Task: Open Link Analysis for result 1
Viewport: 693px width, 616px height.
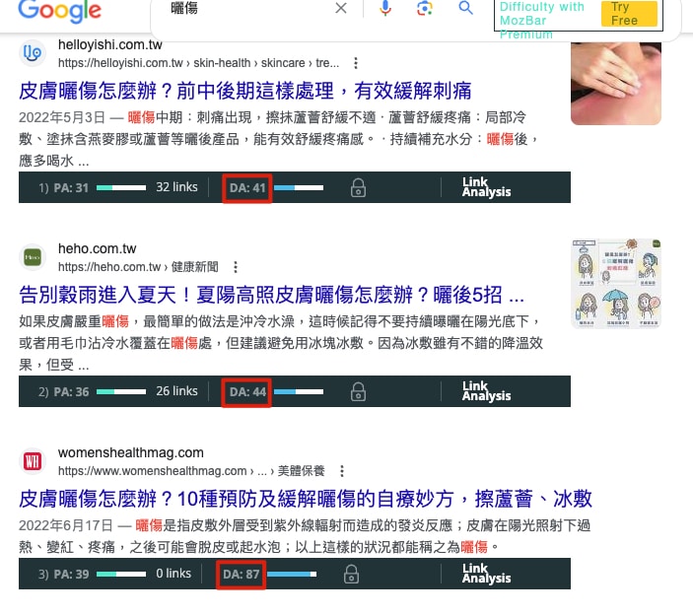Action: [486, 187]
